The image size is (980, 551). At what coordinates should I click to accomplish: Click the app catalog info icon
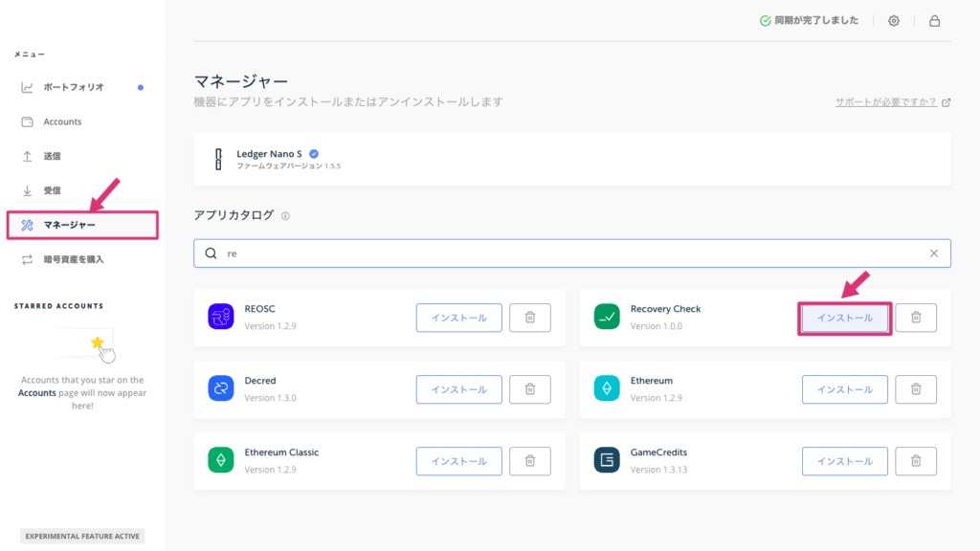285,216
